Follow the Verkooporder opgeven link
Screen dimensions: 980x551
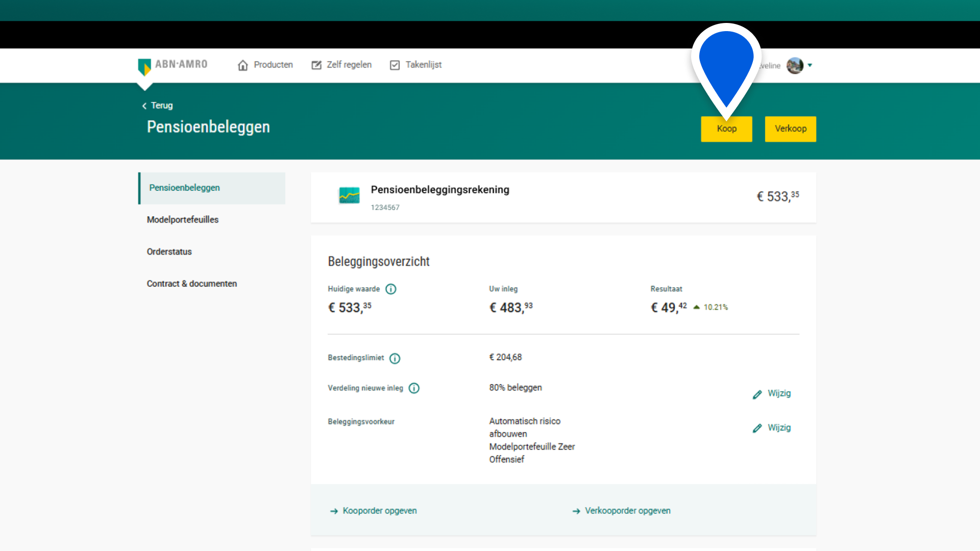click(x=627, y=511)
